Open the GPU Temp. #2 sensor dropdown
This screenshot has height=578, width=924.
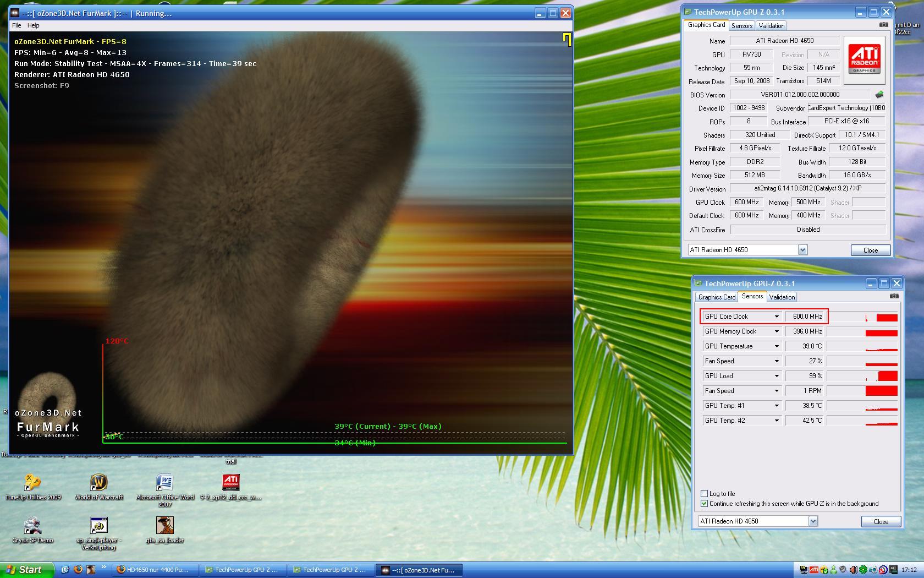777,421
